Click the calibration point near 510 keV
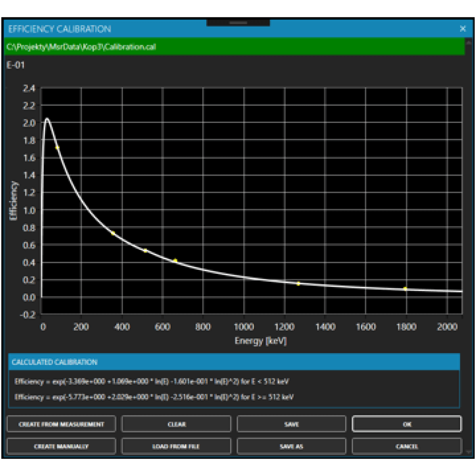 (x=145, y=251)
